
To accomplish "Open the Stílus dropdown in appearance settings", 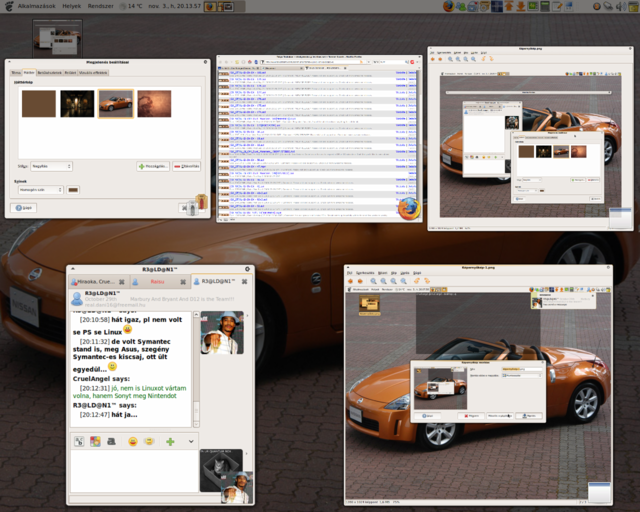I will tap(53, 166).
